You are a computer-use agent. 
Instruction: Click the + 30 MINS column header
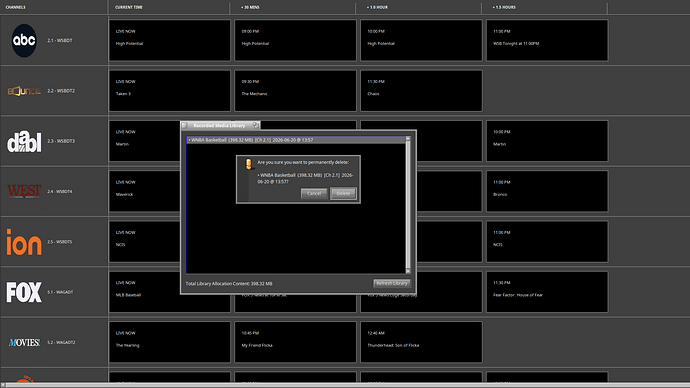point(250,7)
